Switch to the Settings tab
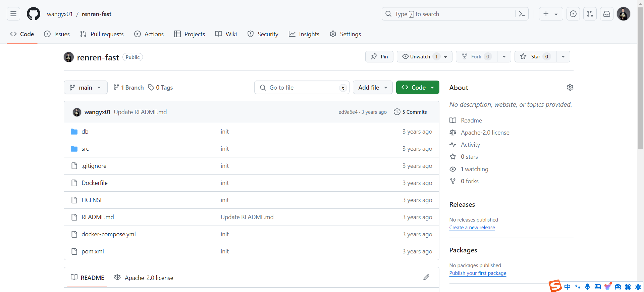The image size is (644, 292). click(x=345, y=34)
